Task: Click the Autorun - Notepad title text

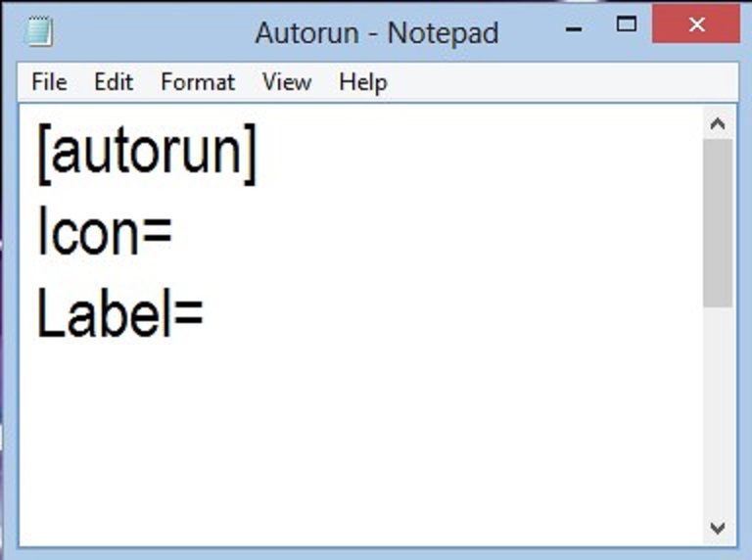Action: pos(377,33)
